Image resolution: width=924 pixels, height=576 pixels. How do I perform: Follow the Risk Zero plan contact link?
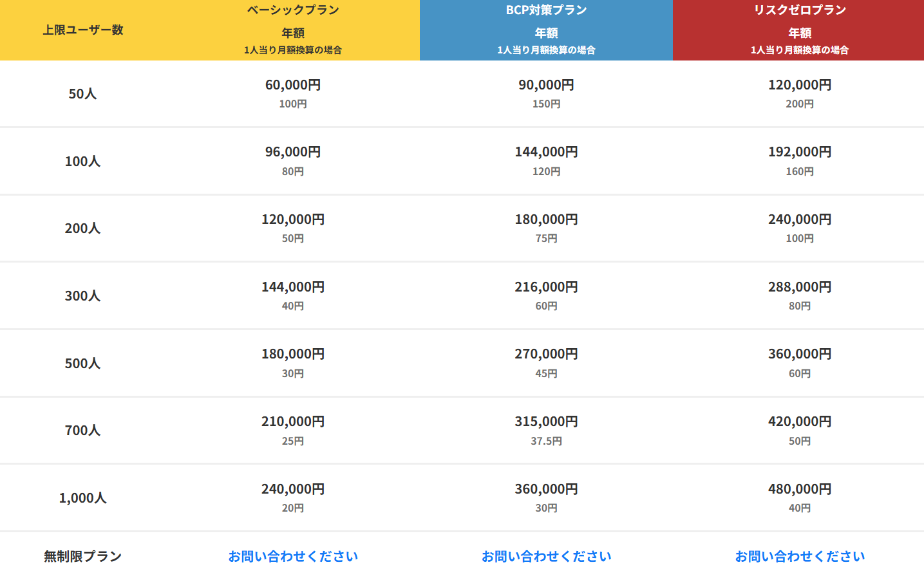800,556
